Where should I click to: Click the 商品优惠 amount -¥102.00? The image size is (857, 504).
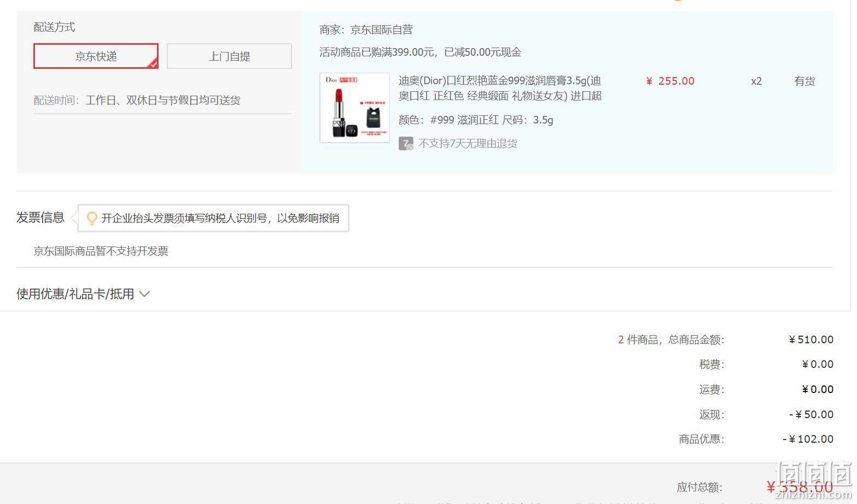click(808, 439)
